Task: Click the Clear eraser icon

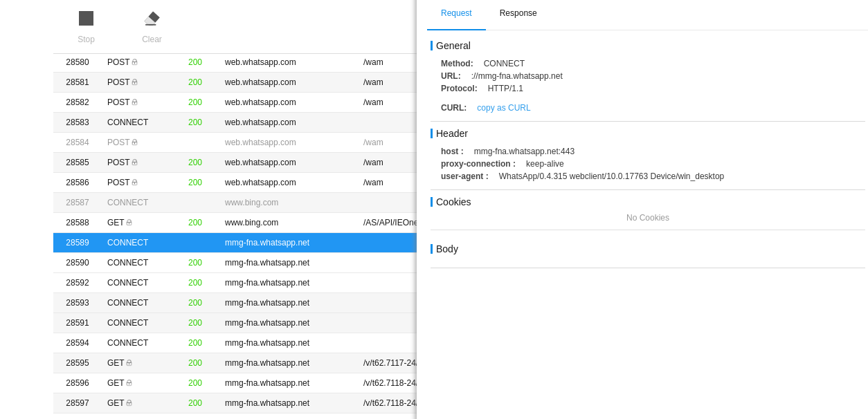Action: pos(152,19)
